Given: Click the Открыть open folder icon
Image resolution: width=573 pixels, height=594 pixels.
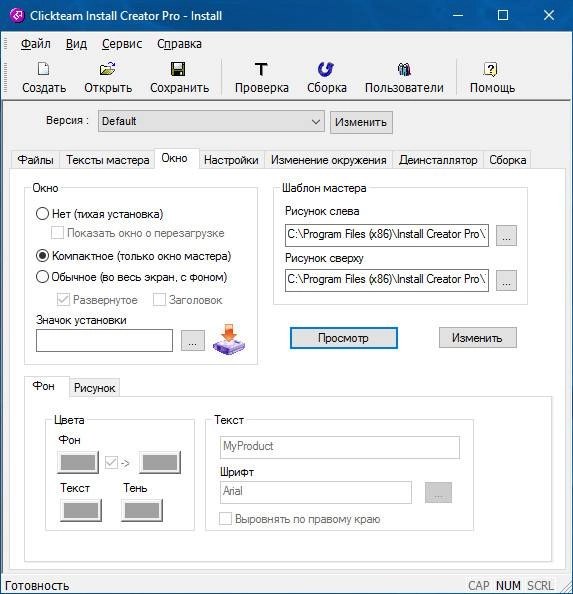Looking at the screenshot, I should point(108,69).
